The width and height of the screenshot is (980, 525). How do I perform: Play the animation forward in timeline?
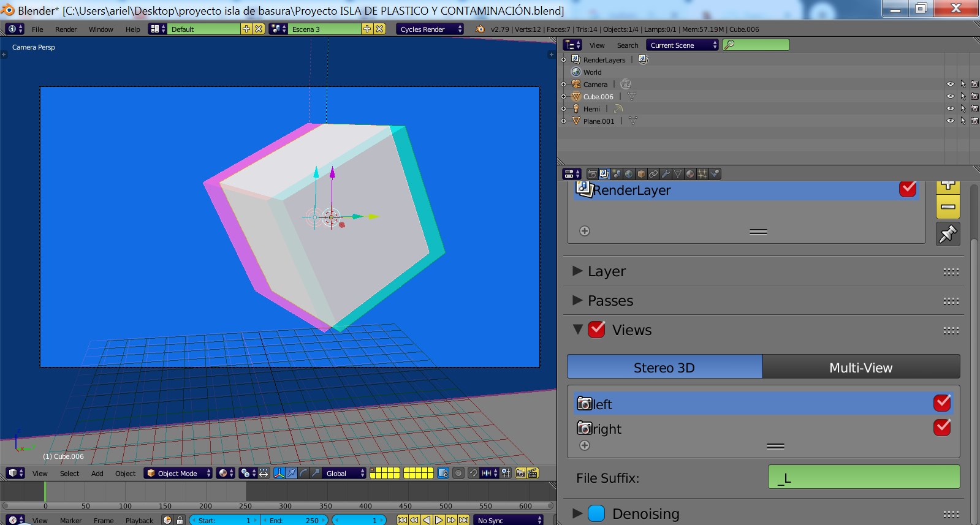[x=439, y=520]
